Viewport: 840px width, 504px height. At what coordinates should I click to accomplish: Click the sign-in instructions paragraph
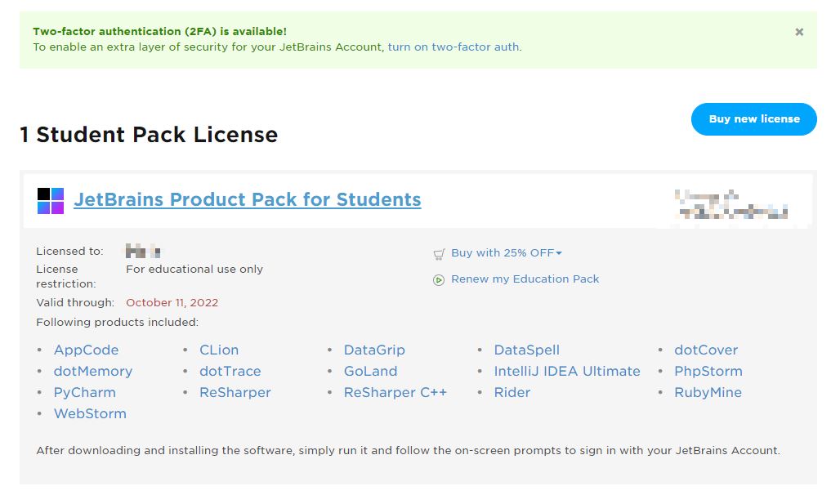409,450
